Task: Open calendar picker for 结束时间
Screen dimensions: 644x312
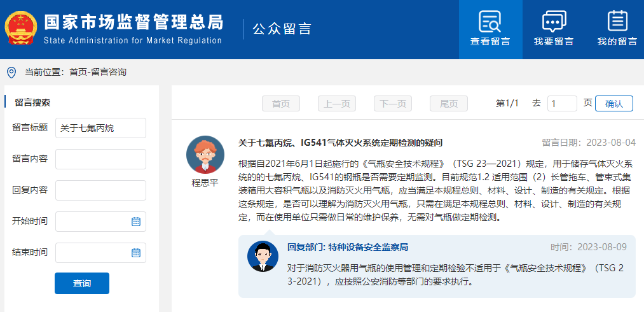Action: pos(136,253)
